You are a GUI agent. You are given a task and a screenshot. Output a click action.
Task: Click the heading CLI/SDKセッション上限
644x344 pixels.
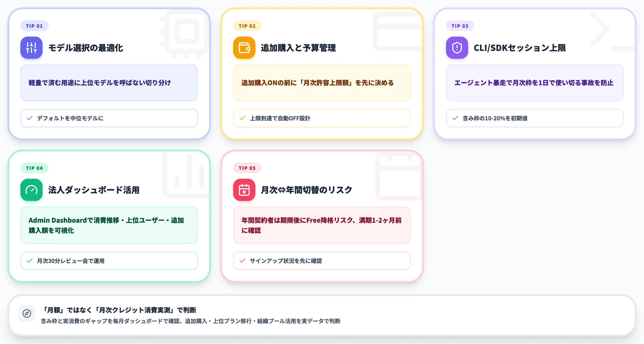pyautogui.click(x=520, y=48)
